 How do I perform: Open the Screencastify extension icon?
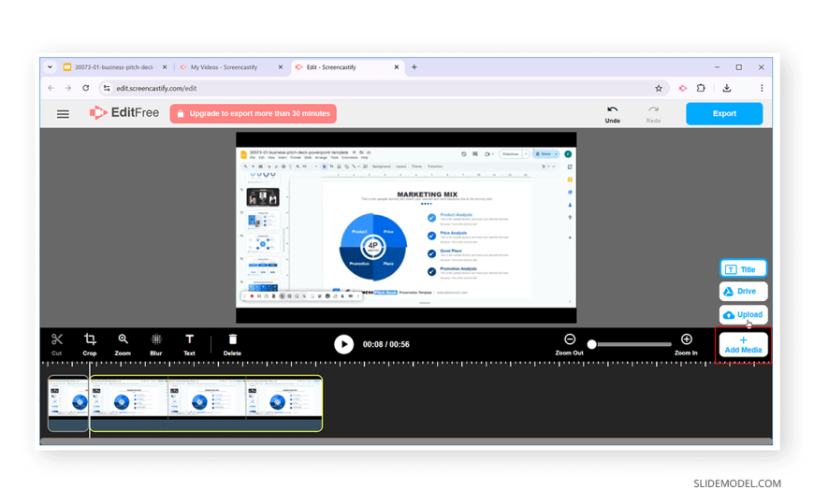[683, 88]
